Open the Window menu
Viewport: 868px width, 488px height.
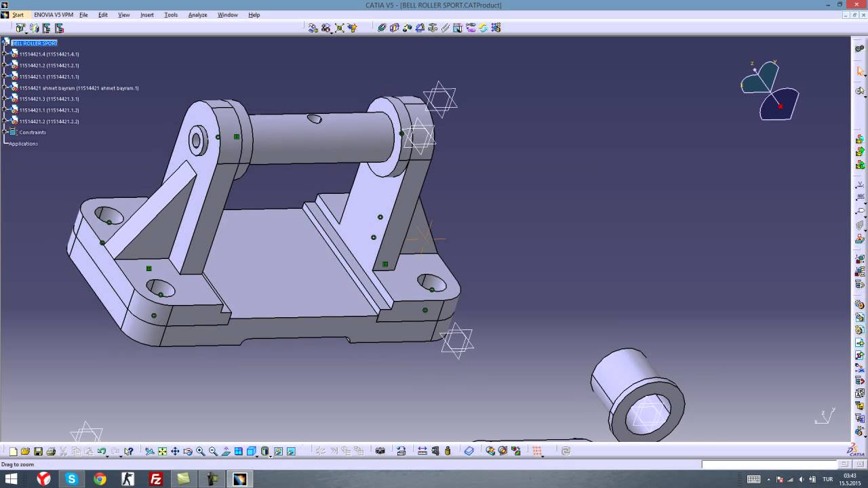coord(227,15)
